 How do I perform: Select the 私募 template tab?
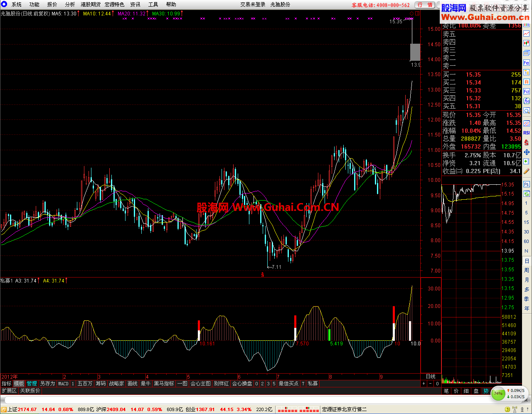coord(313,384)
